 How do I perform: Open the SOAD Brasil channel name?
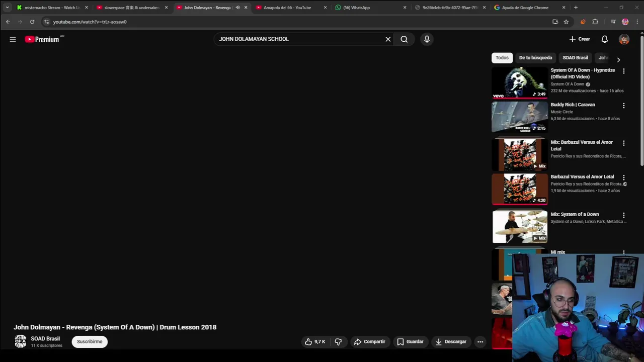coord(45,339)
